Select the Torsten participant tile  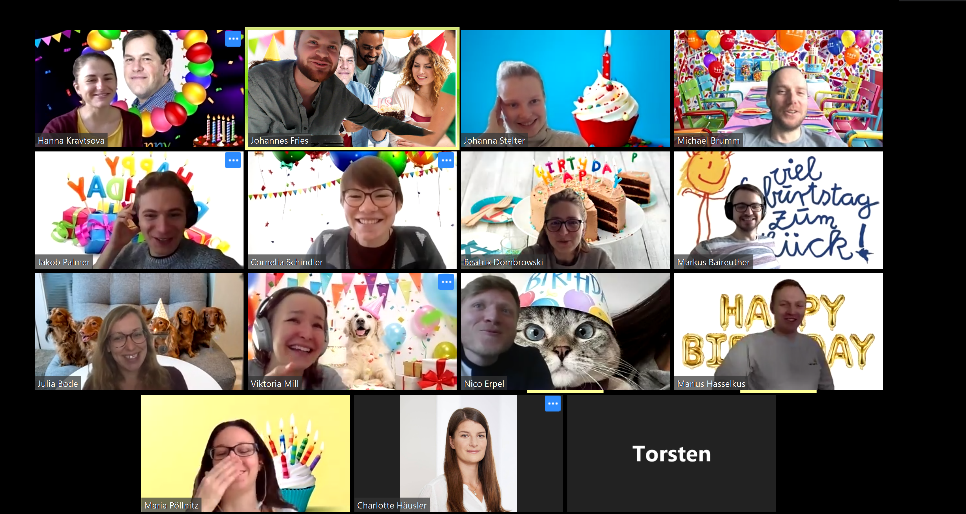click(x=672, y=453)
